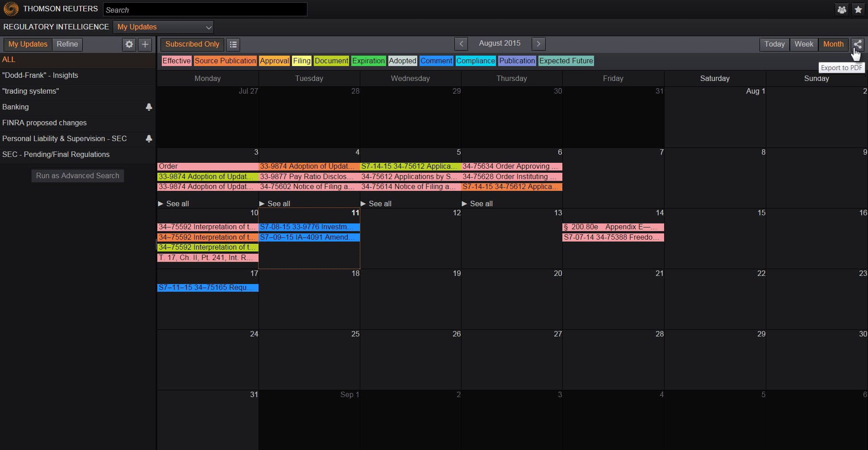Click Run as Advanced Search button
The height and width of the screenshot is (450, 868).
(78, 176)
